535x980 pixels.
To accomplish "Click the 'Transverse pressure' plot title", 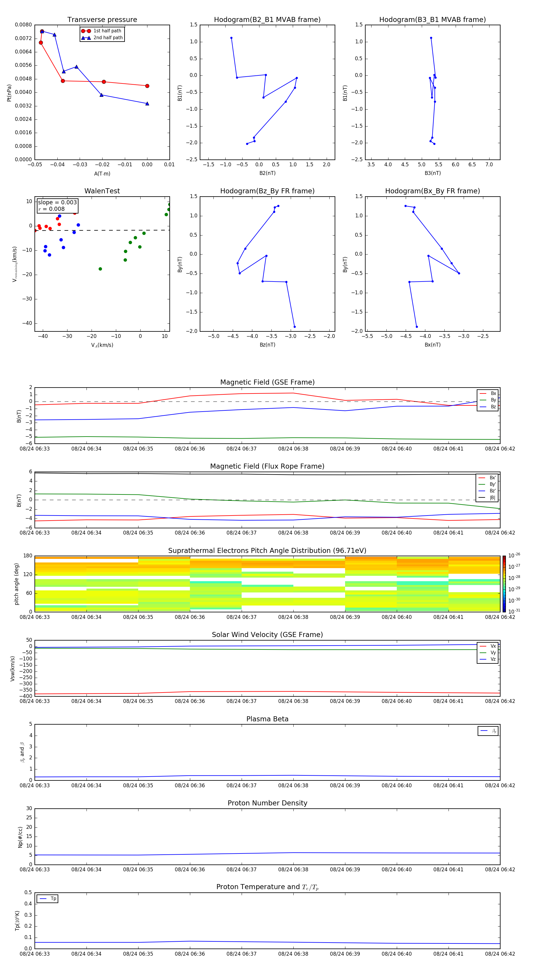I will [102, 20].
